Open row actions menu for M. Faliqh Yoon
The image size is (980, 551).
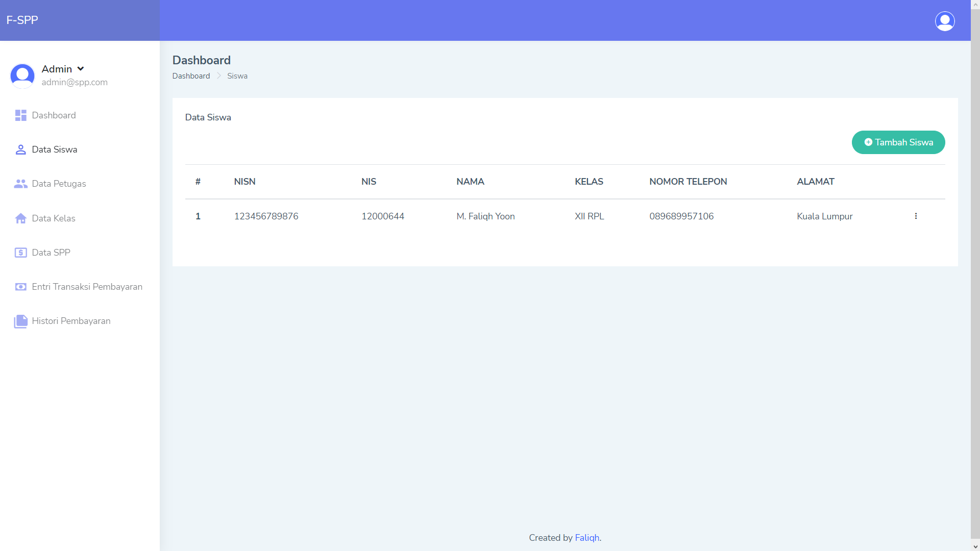tap(916, 216)
